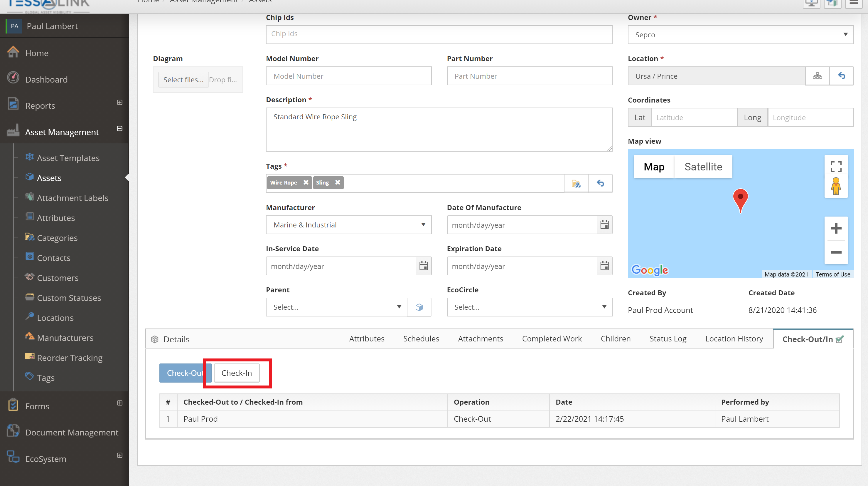
Task: Select Assets in the sidebar
Action: click(x=49, y=178)
